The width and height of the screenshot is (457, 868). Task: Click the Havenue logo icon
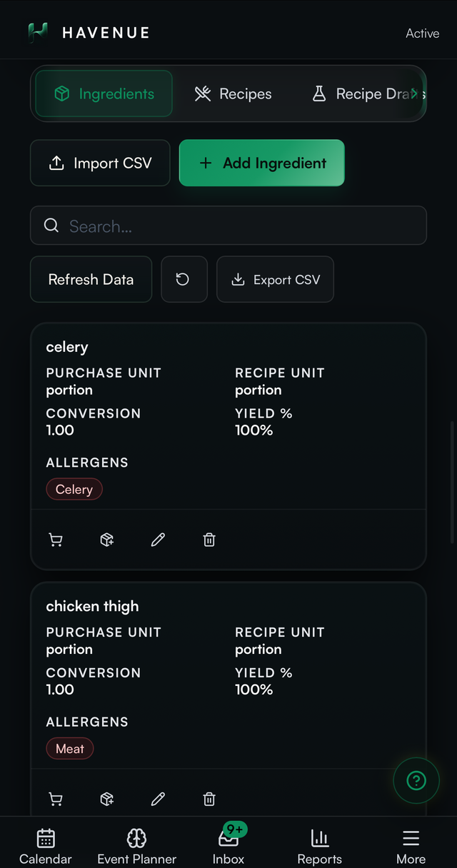click(x=38, y=33)
